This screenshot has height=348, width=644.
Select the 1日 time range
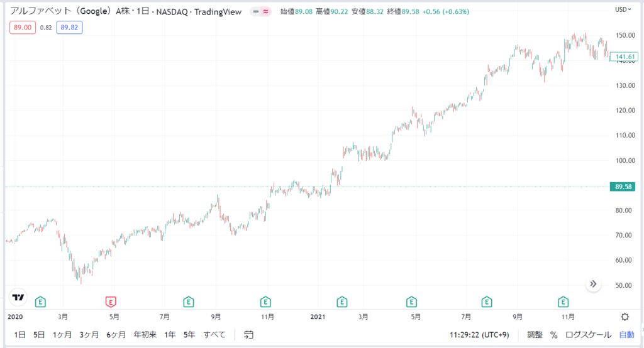[x=19, y=335]
